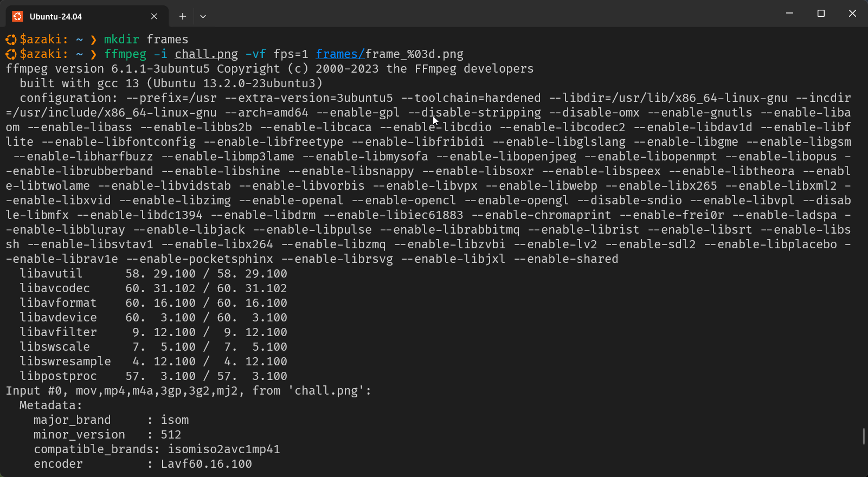
Task: Close the Ubuntu-24.04 tab
Action: [x=154, y=16]
